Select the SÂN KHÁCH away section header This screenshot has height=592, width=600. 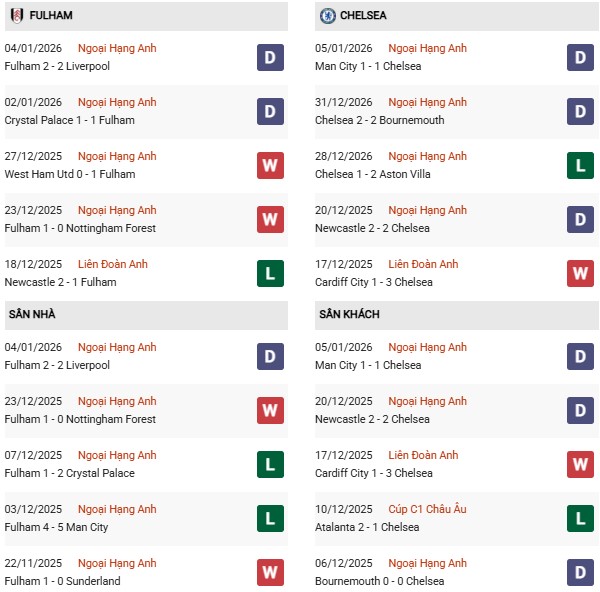point(349,314)
